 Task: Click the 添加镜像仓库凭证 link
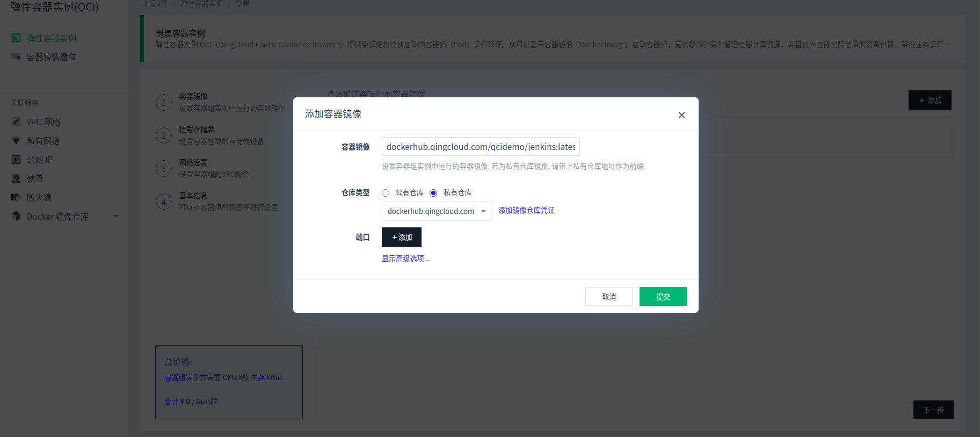[526, 210]
